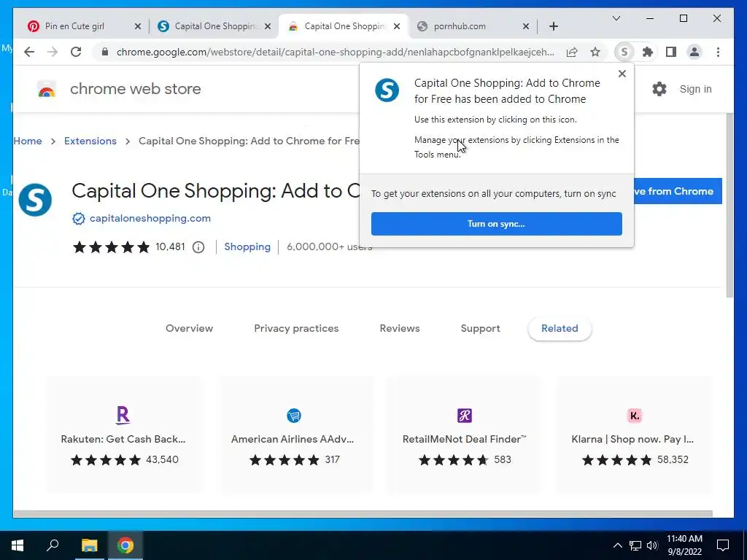Screen dimensions: 747x560
Task: Toggle the browser side panel icon
Action: pos(671,52)
